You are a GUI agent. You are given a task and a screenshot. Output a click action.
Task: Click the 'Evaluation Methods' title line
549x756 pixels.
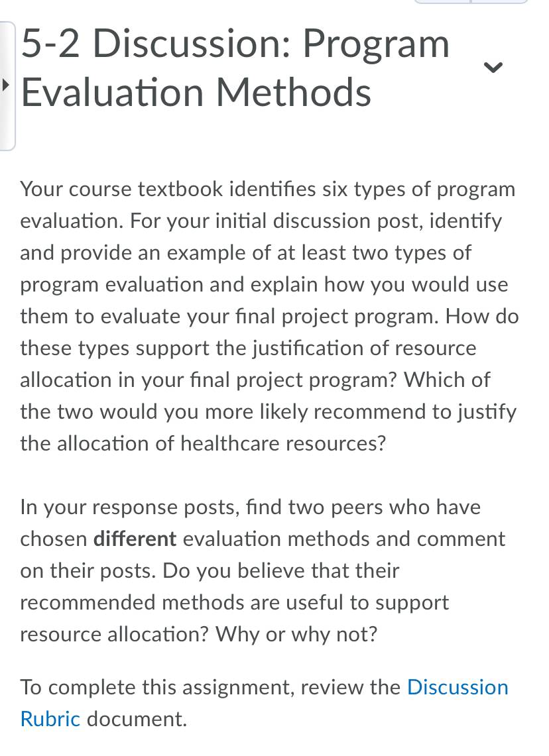click(196, 92)
